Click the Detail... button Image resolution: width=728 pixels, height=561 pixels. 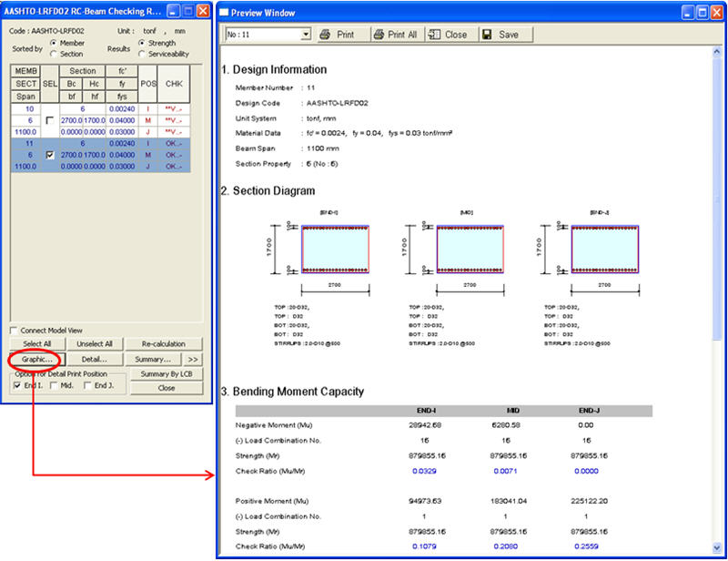tap(95, 359)
